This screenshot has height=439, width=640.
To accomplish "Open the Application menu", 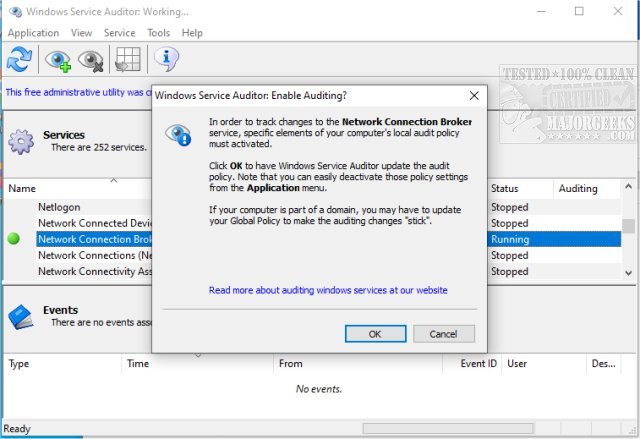I will click(33, 33).
